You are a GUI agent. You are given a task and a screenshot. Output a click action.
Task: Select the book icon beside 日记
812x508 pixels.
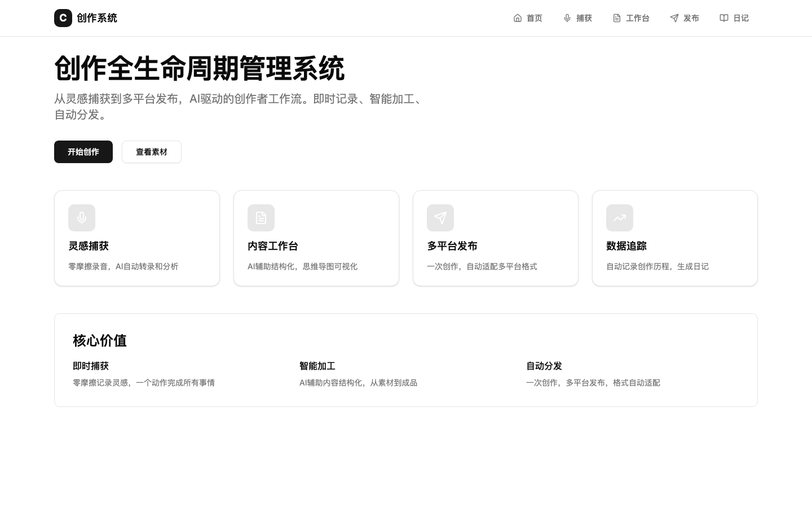(x=724, y=18)
